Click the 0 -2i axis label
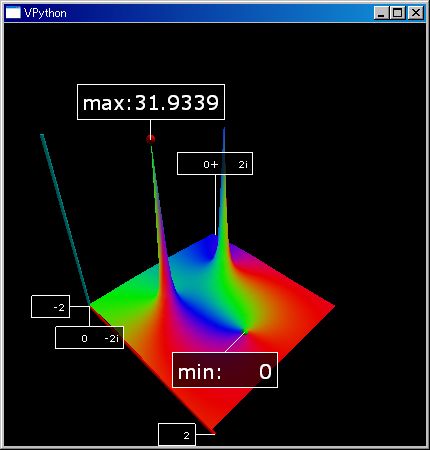Image resolution: width=430 pixels, height=450 pixels. point(89,338)
